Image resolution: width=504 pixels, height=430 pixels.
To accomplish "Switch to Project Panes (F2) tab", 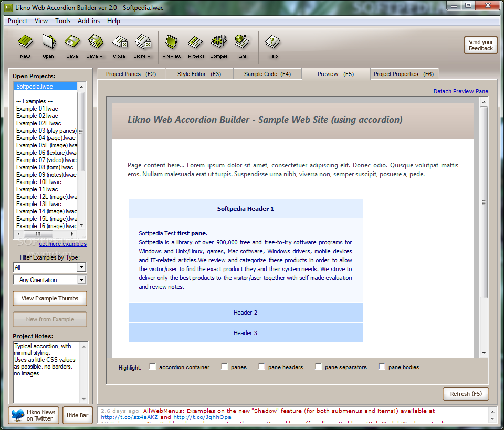I will [131, 74].
